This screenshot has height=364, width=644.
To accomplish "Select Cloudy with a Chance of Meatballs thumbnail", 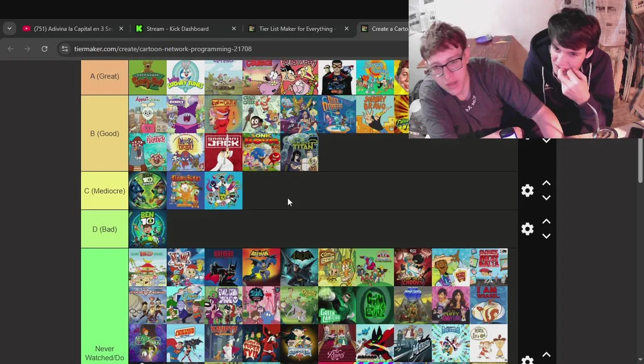I will (488, 267).
